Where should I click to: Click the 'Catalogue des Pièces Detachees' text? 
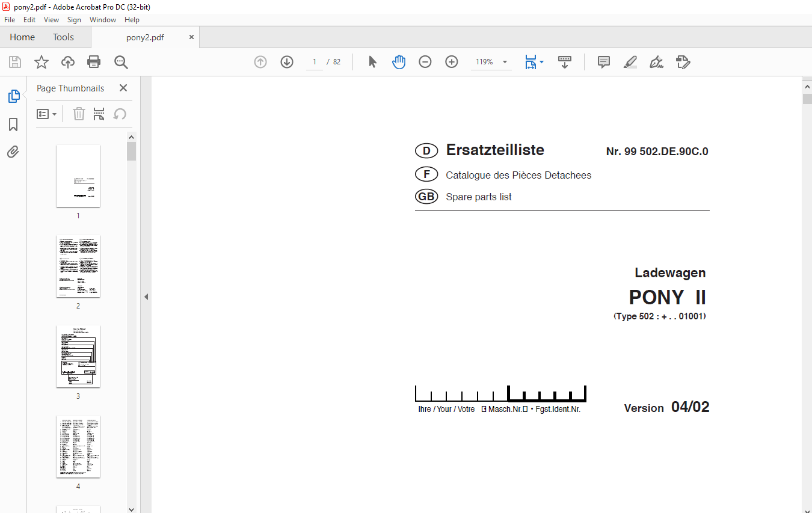[518, 175]
